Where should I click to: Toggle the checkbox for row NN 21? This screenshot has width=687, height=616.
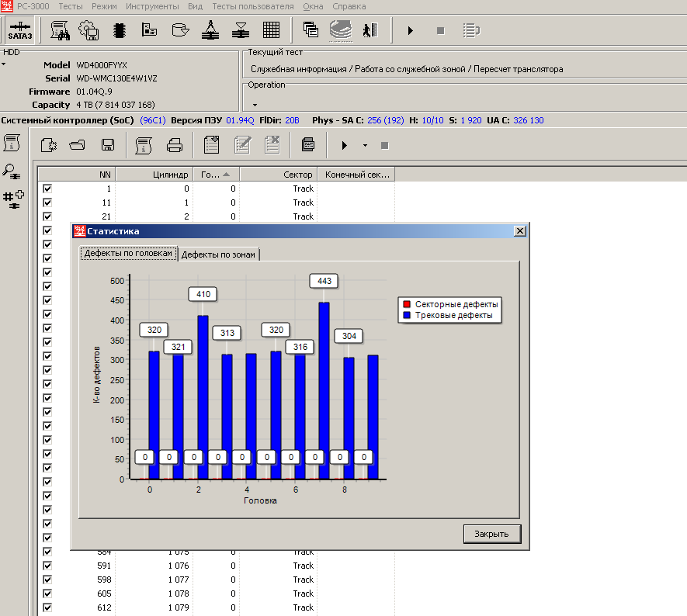[x=47, y=216]
